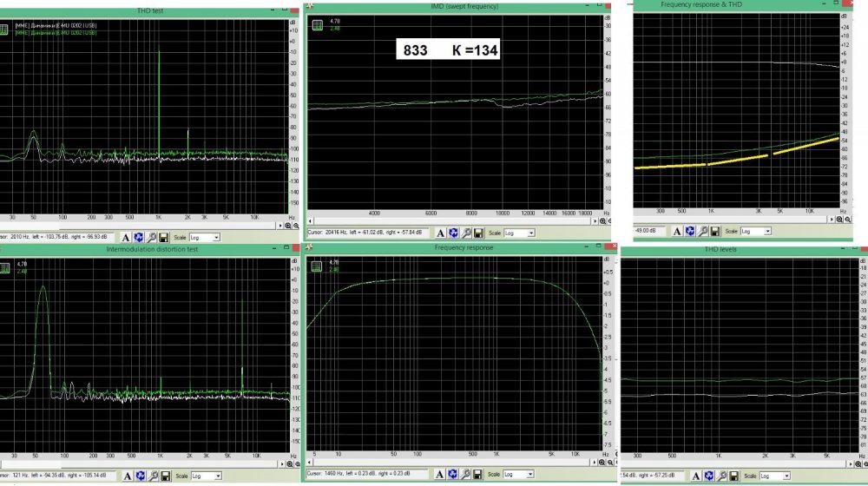This screenshot has height=486, width=868.
Task: Click blue swap icon in Frequency response & THD window
Action: 690,232
